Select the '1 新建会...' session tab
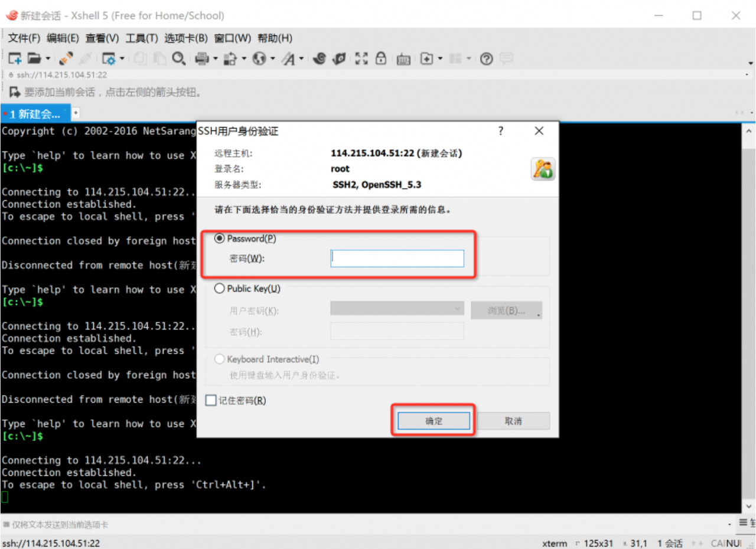 click(x=35, y=114)
